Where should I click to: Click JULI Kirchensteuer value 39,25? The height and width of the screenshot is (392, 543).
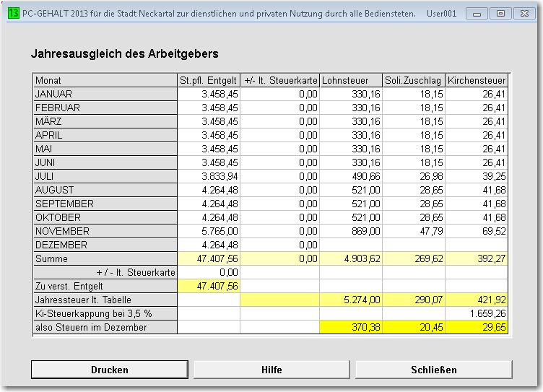pyautogui.click(x=477, y=176)
